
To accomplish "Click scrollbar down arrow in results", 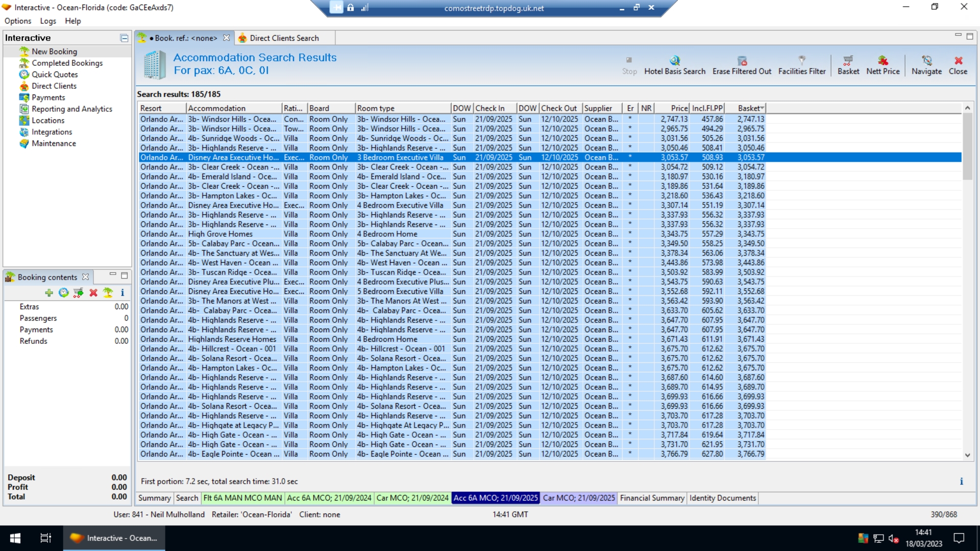I will [967, 455].
